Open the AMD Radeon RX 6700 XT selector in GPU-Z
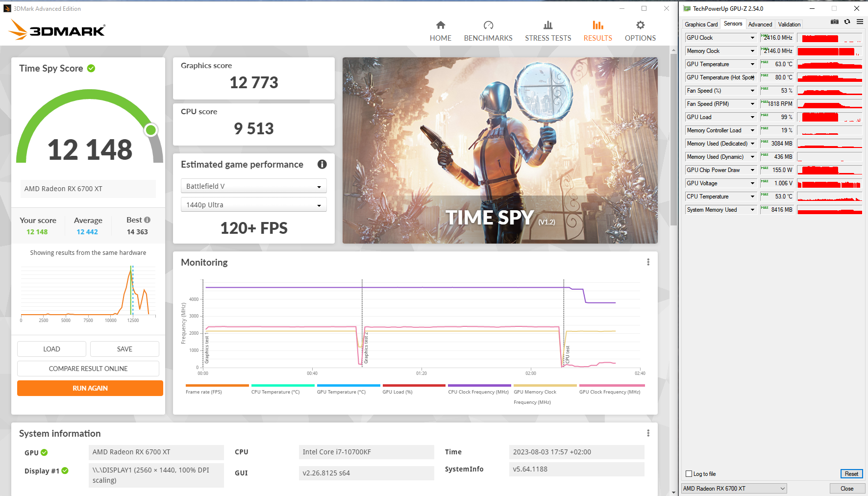 pos(734,489)
